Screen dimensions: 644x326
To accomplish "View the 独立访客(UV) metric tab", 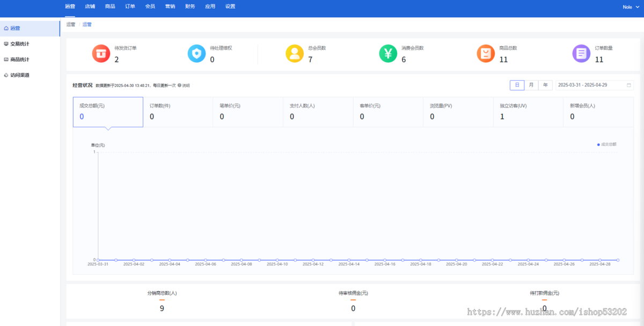I will coord(528,112).
